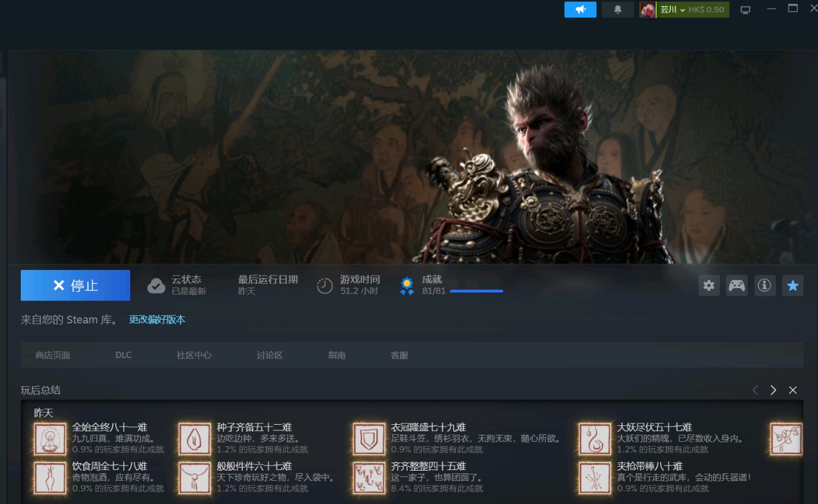
Task: Open the 社区中心 tab
Action: coord(194,355)
